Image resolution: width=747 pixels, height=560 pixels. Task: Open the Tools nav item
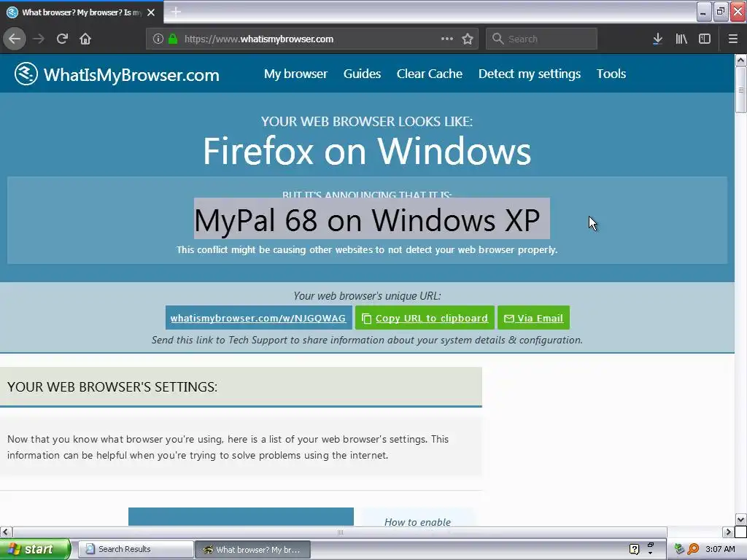point(611,74)
